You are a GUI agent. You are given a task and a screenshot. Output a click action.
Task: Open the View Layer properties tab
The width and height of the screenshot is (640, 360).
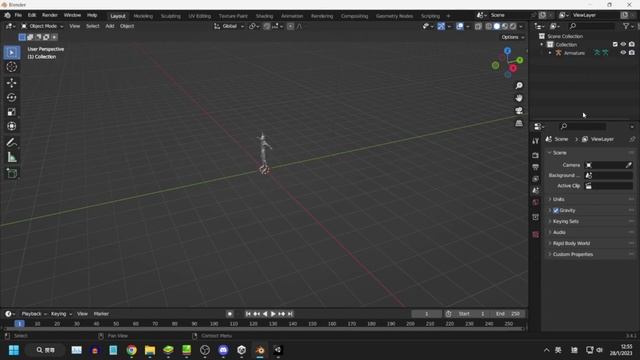(536, 179)
